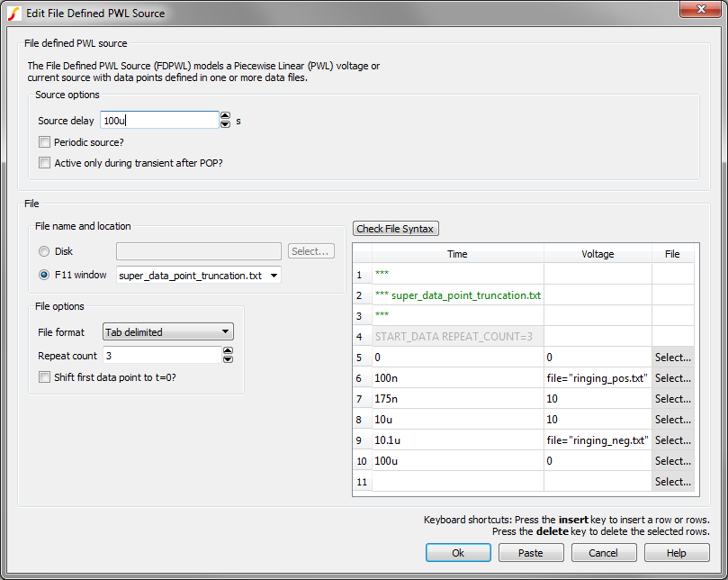The image size is (728, 580).
Task: Increase Source delay with up arrow
Action: point(225,116)
